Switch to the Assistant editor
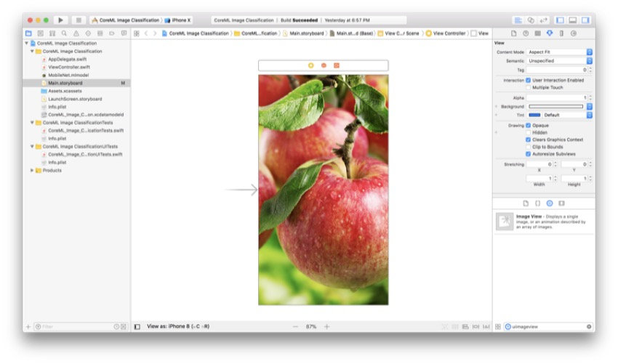Screen dimensions: 618x364 (x=531, y=20)
